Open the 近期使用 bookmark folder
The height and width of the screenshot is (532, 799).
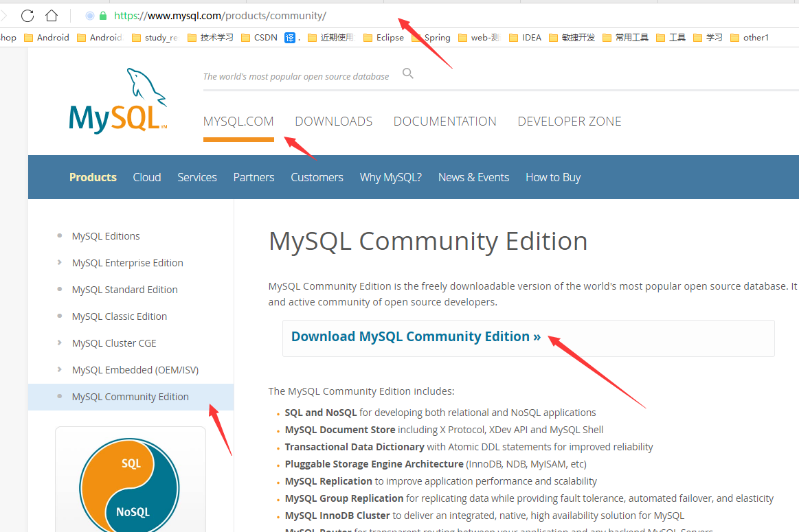click(330, 38)
